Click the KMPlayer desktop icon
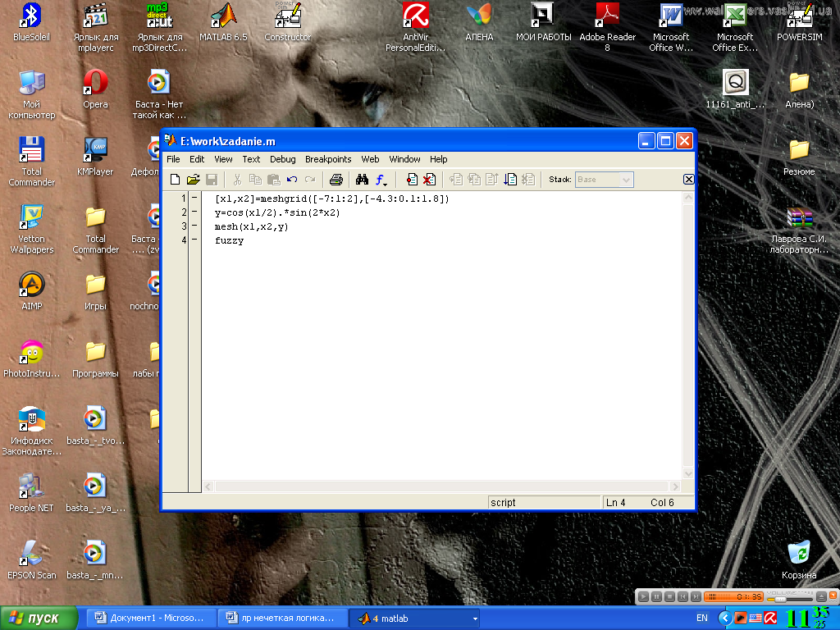This screenshot has height=630, width=840. (95, 157)
